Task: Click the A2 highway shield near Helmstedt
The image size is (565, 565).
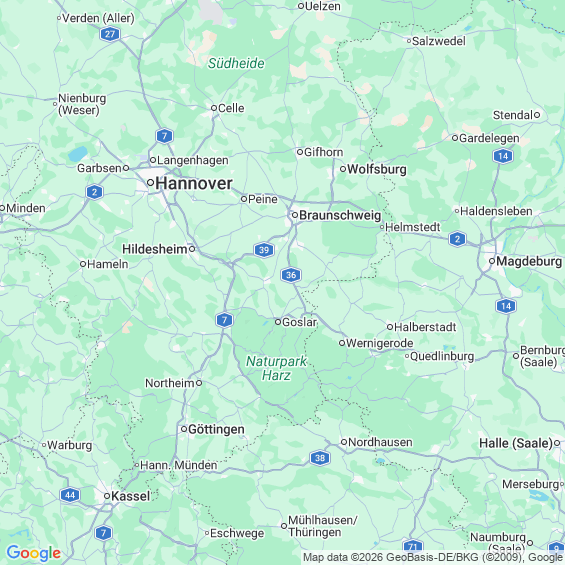Action: pyautogui.click(x=457, y=239)
